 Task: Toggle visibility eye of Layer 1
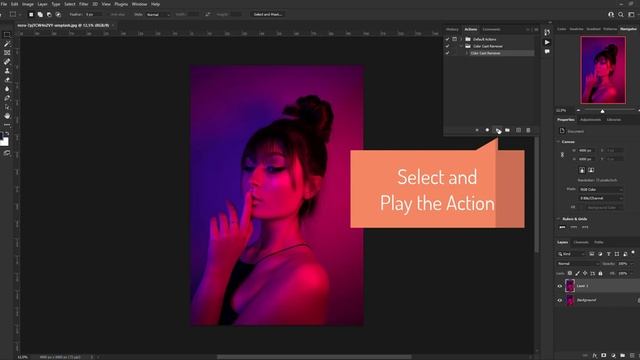(x=560, y=286)
